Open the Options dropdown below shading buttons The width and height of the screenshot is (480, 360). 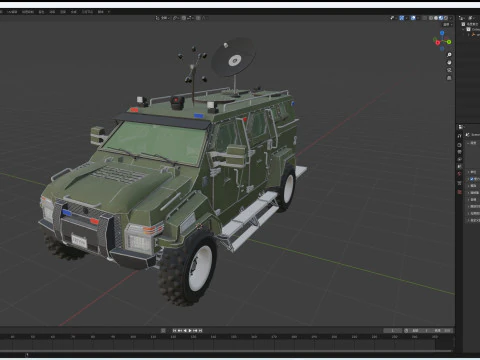447,25
